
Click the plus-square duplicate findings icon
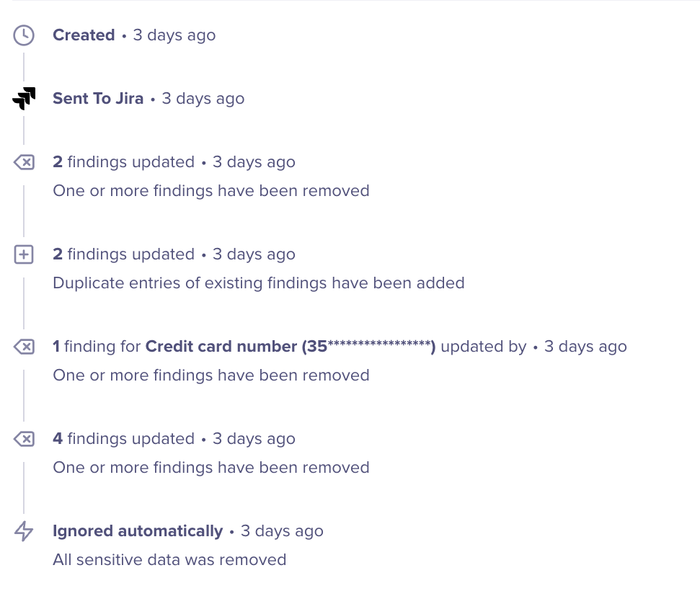[x=24, y=254]
